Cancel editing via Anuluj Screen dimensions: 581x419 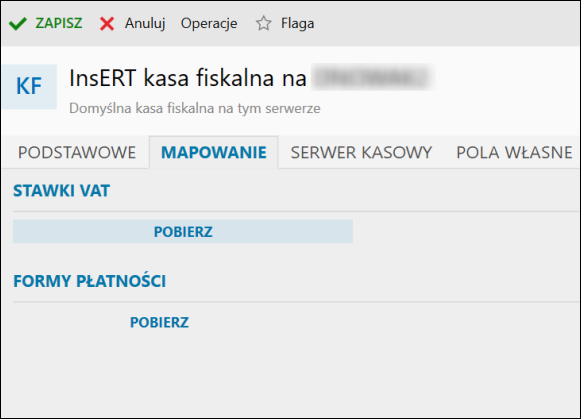[145, 23]
